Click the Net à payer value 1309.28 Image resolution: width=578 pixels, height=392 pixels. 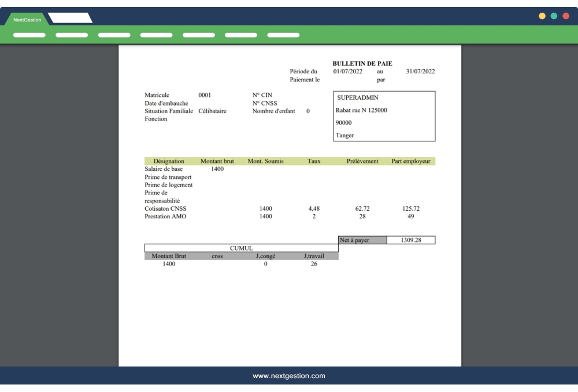tap(412, 240)
